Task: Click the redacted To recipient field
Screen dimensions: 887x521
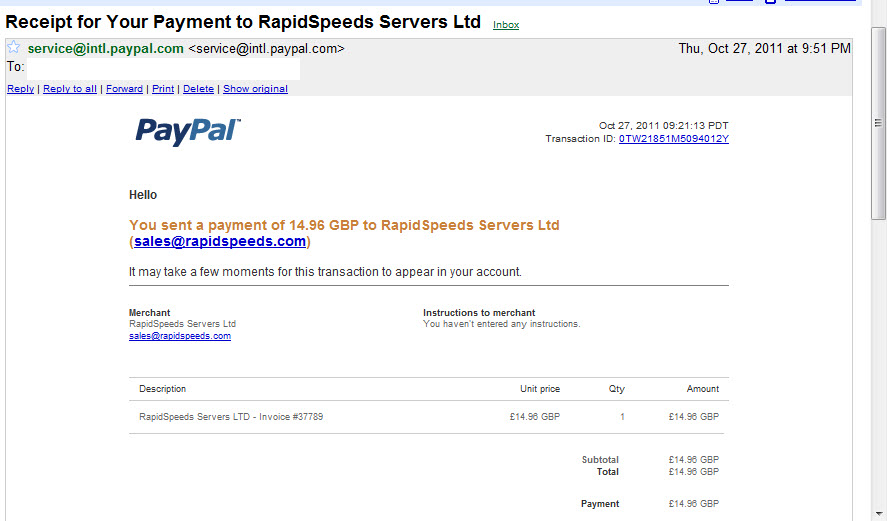Action: pyautogui.click(x=163, y=69)
